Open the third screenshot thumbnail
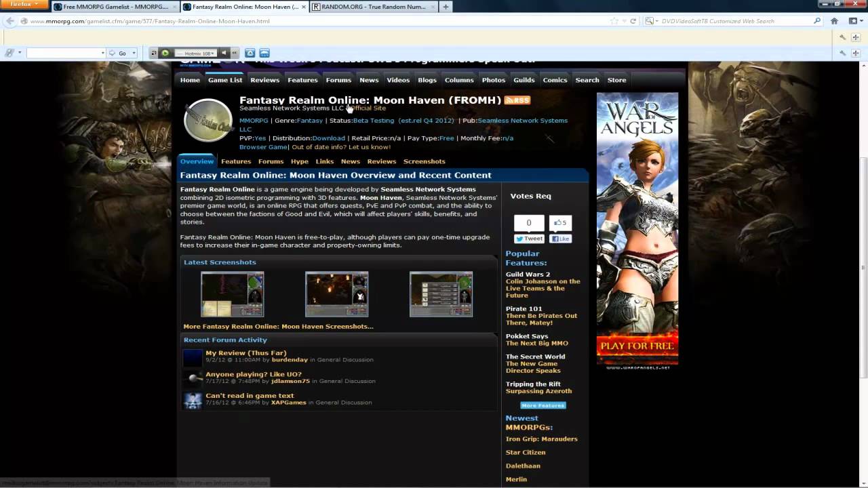The image size is (868, 488). [x=441, y=294]
